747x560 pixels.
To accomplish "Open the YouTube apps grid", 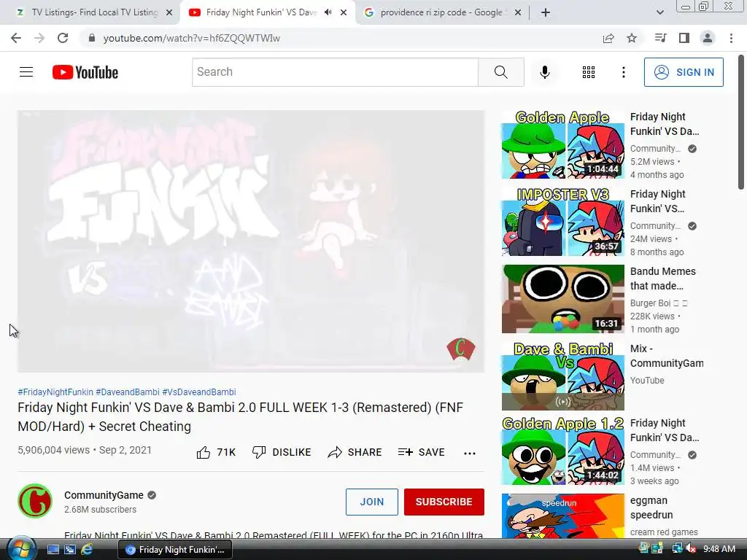I will [x=589, y=72].
